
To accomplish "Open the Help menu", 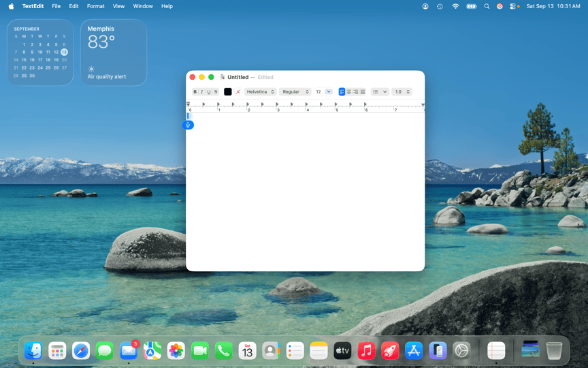I will tap(167, 6).
